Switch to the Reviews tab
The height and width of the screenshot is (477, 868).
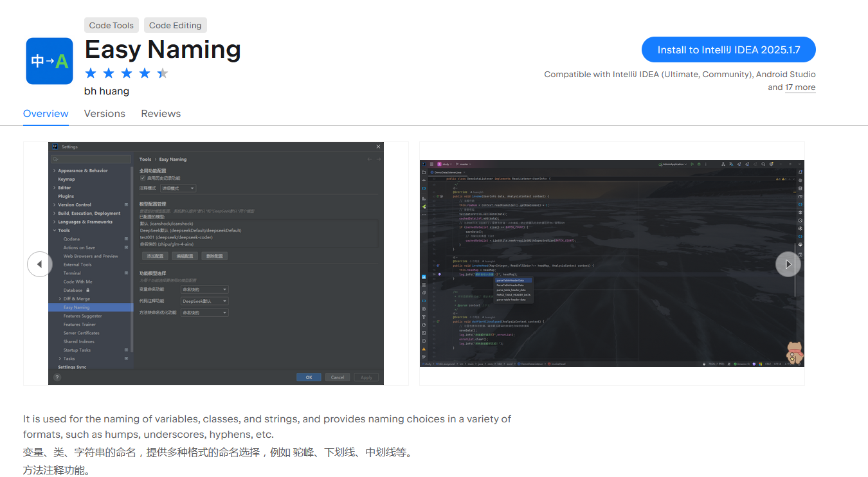pos(161,114)
